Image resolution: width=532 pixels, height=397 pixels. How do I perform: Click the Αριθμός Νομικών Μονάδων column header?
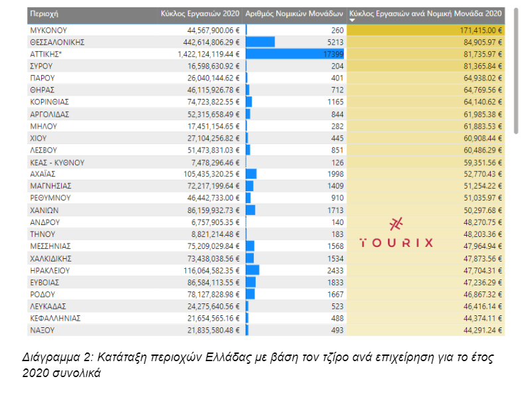click(x=294, y=13)
